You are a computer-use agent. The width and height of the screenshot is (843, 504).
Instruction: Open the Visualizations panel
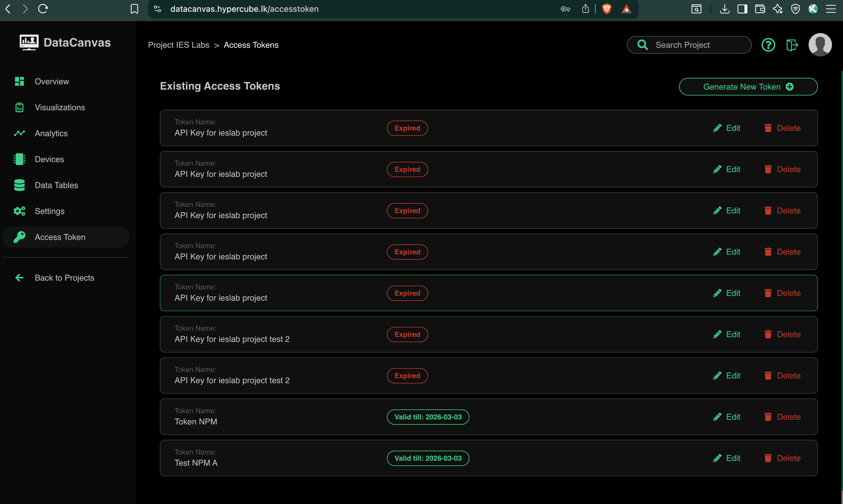coord(60,107)
